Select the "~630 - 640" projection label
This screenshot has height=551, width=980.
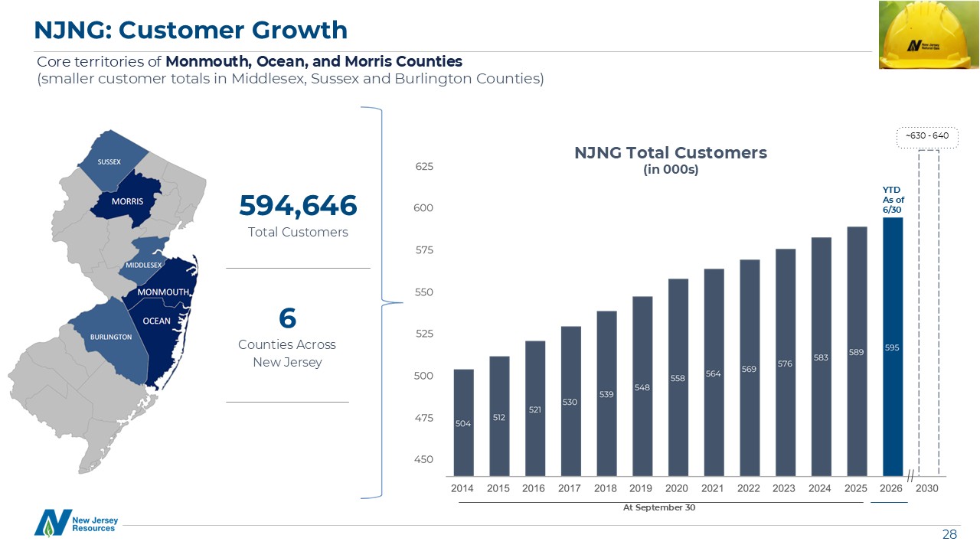(927, 136)
